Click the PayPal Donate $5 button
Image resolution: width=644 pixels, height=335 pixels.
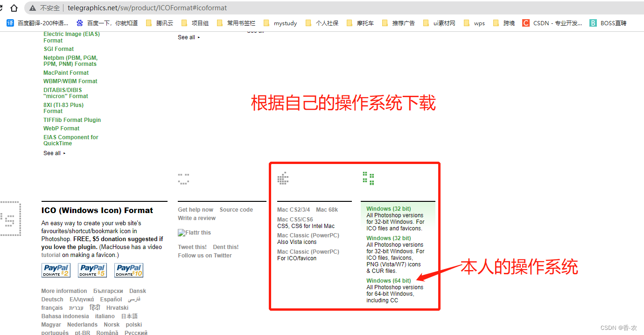pyautogui.click(x=92, y=270)
